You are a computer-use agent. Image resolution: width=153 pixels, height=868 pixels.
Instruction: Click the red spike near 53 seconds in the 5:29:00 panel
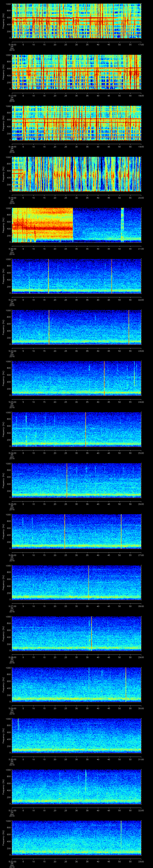click(126, 685)
